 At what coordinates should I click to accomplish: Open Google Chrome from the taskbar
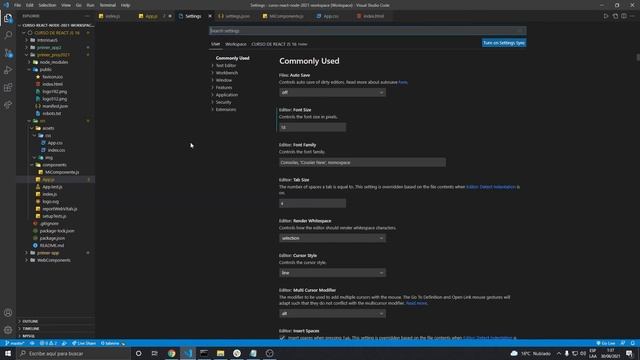(171, 353)
